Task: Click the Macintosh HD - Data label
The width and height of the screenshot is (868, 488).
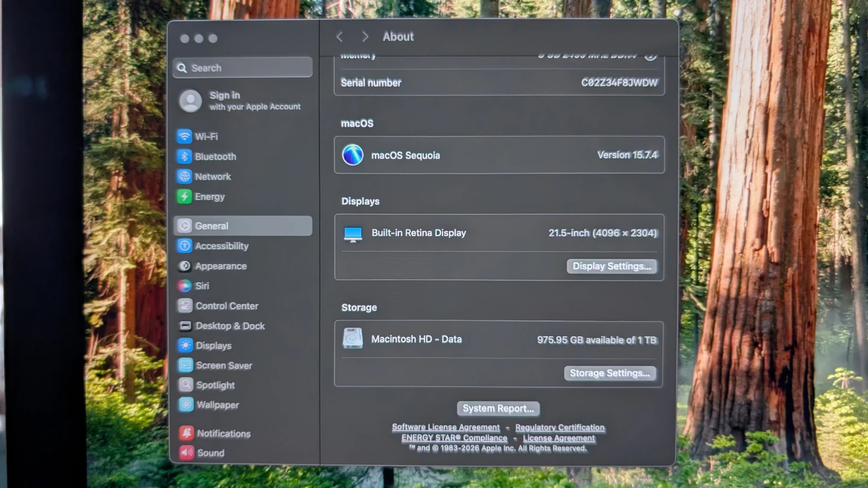Action: coord(417,339)
